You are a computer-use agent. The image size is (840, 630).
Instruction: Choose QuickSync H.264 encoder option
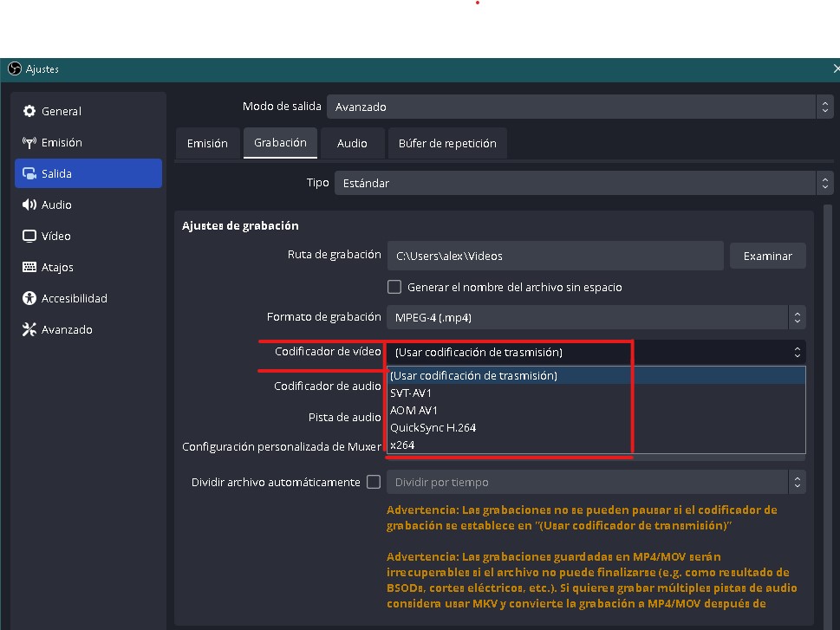(x=596, y=427)
